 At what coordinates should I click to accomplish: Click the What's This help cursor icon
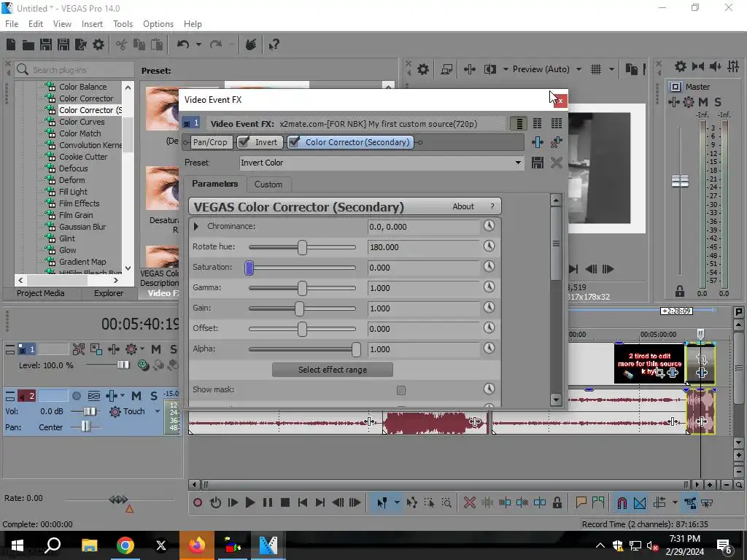tap(274, 44)
